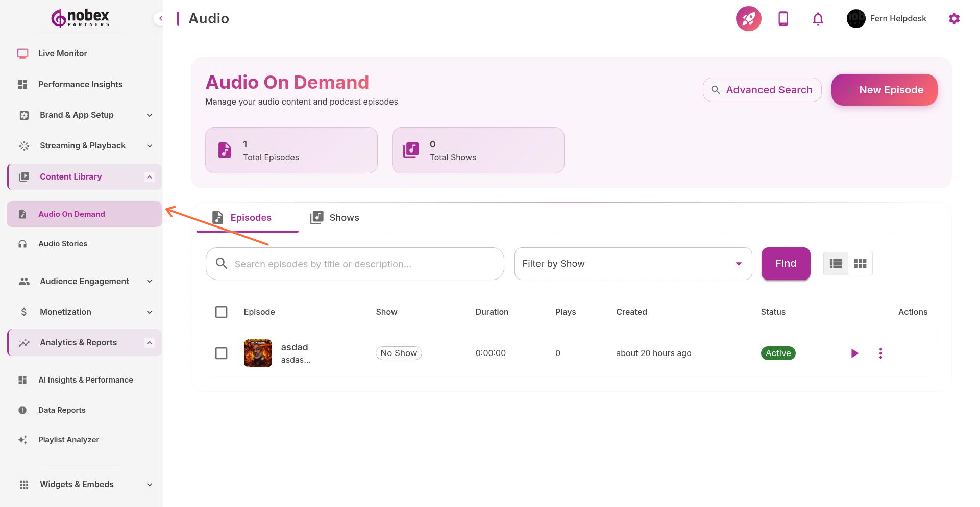Click inside the episode search field
This screenshot has height=507, width=980.
(354, 264)
